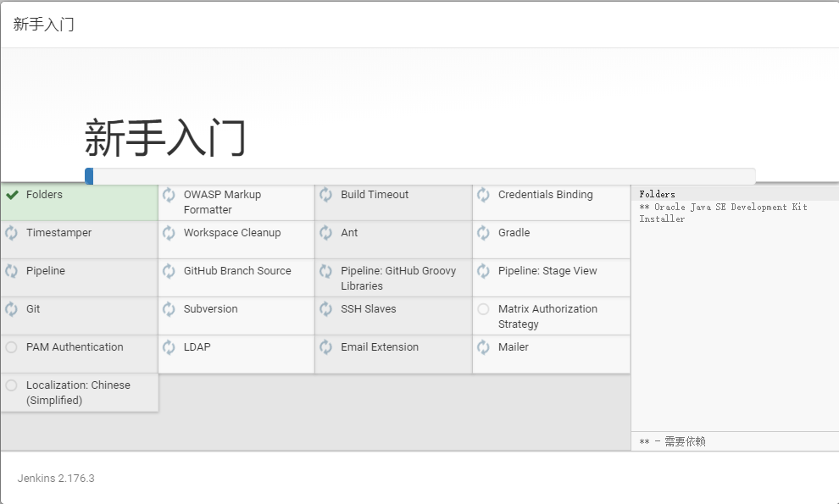Screen dimensions: 839x504
Task: Click the pending circle for Localization: Chinese (Simplified)
Action: coord(12,385)
